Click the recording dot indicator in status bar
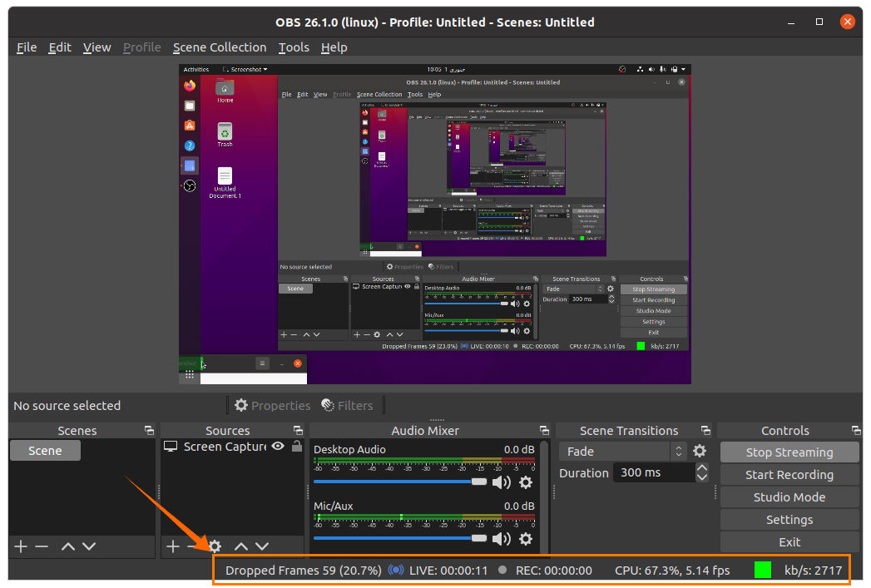 (502, 570)
